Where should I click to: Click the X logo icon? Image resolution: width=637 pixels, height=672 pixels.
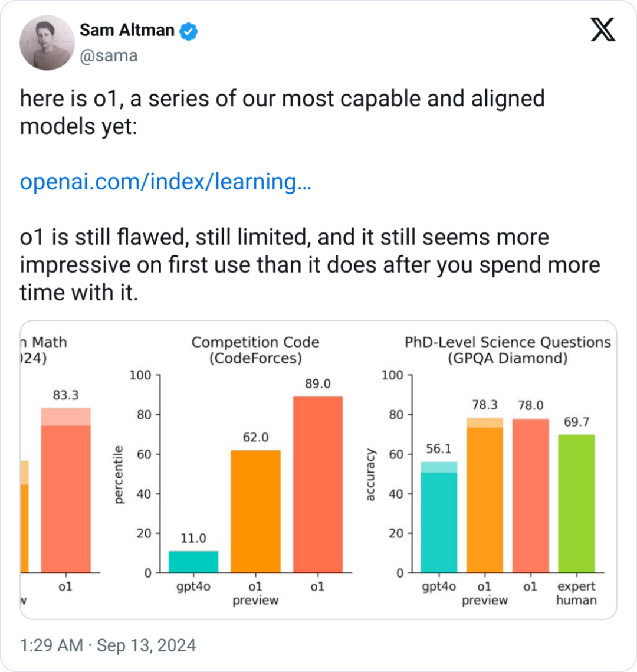603,29
